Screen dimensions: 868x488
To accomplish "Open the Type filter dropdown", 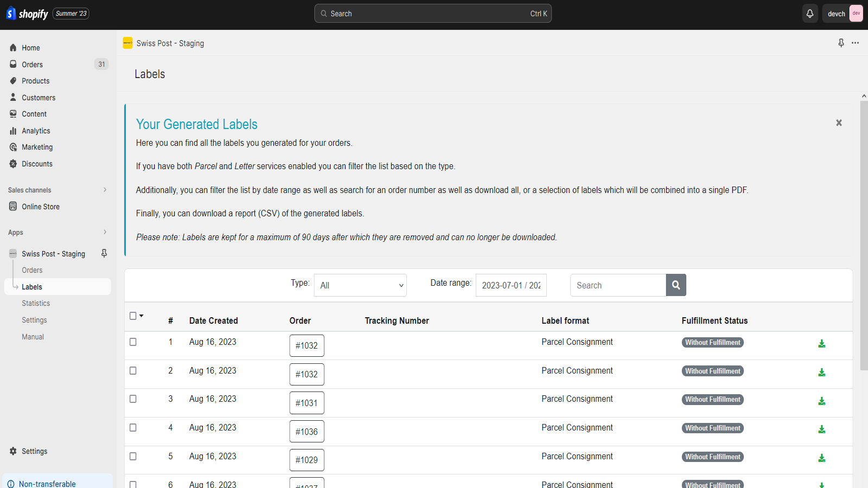I will [360, 285].
